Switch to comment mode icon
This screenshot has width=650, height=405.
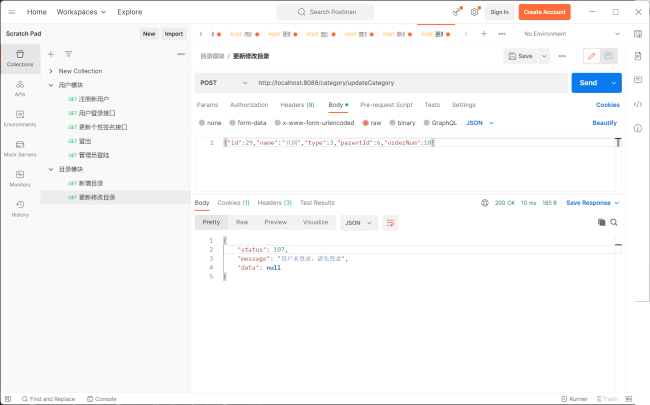608,56
